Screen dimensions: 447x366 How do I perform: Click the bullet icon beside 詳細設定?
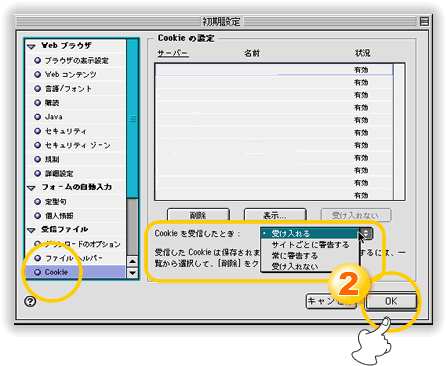38,173
